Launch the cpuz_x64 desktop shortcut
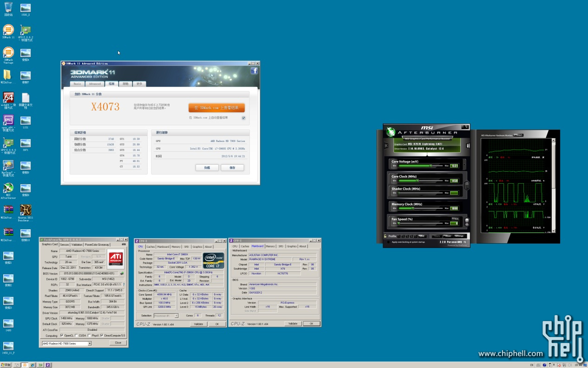 (8, 123)
